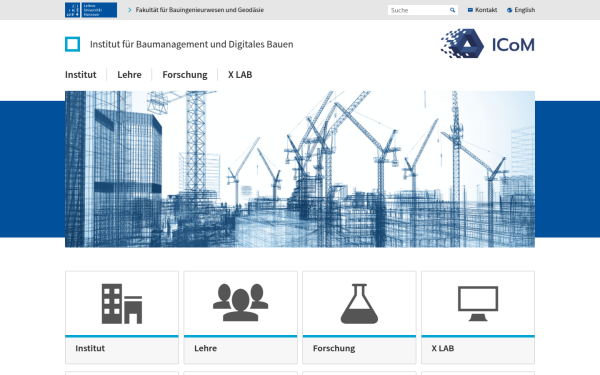This screenshot has height=375, width=600.
Task: Click the Kontakt envelope icon
Action: [x=470, y=10]
